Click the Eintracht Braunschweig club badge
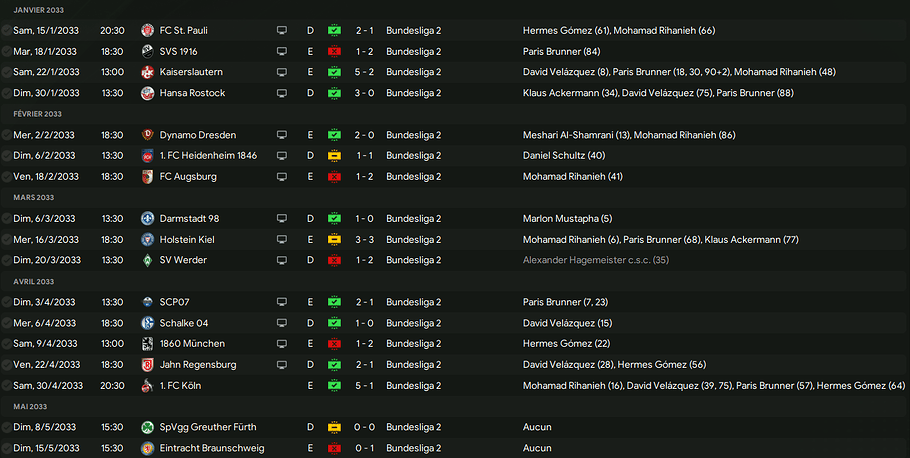 click(147, 448)
